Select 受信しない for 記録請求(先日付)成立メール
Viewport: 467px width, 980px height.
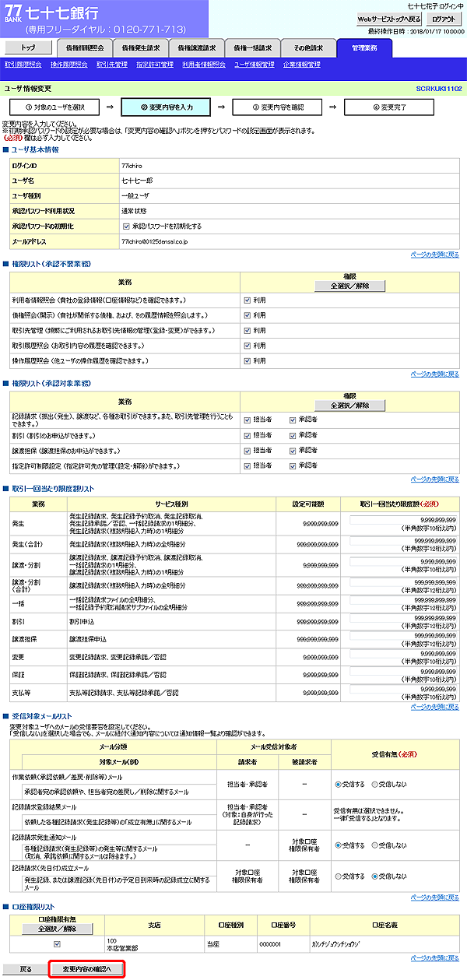[x=376, y=876]
